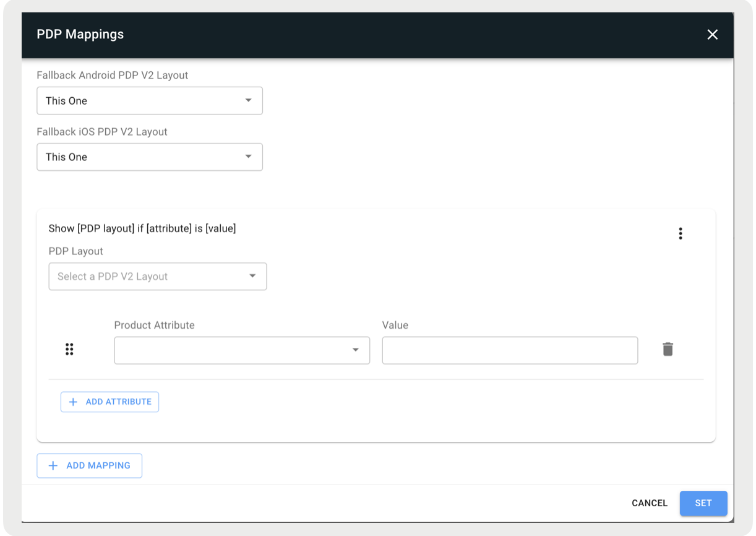Click the Fallback Android layout dropdown arrow
This screenshot has width=756, height=536.
click(248, 100)
